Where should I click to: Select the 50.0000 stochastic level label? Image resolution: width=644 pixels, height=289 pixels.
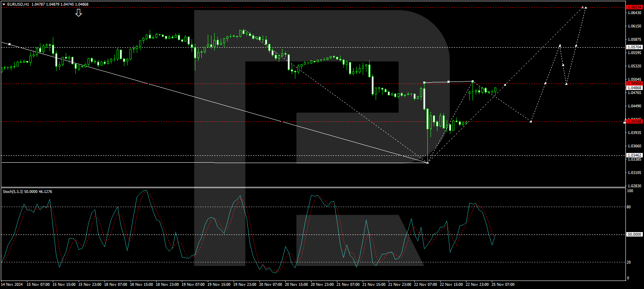[634, 235]
